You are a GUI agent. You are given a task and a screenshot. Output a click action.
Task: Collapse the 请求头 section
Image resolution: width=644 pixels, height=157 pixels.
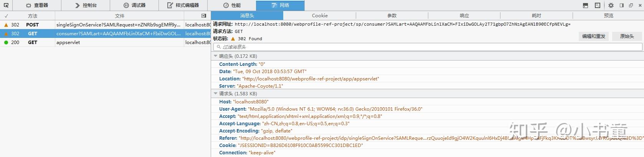pyautogui.click(x=216, y=94)
